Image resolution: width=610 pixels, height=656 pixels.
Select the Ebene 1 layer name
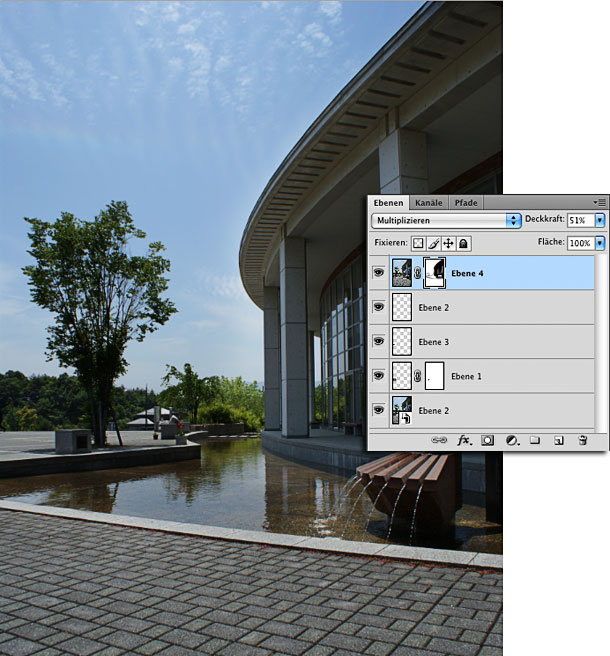pos(466,376)
